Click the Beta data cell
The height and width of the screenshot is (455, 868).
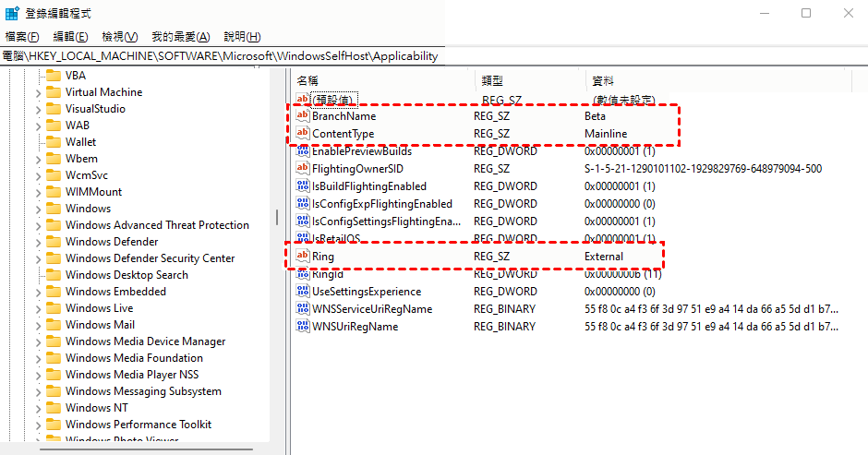click(x=595, y=115)
